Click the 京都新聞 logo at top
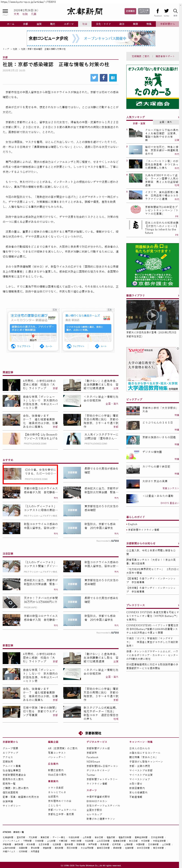The height and width of the screenshot is (868, 182). coord(85,12)
